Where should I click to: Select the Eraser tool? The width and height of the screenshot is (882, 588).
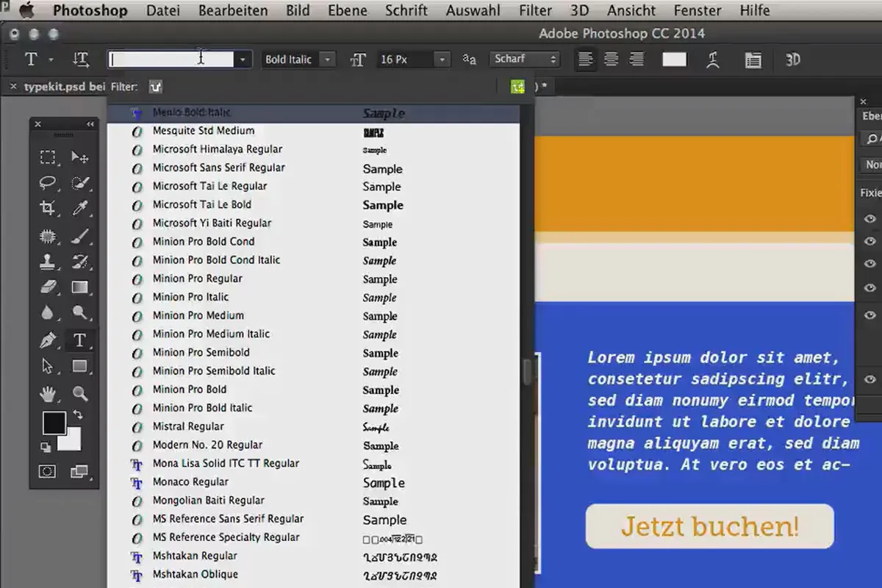point(48,287)
